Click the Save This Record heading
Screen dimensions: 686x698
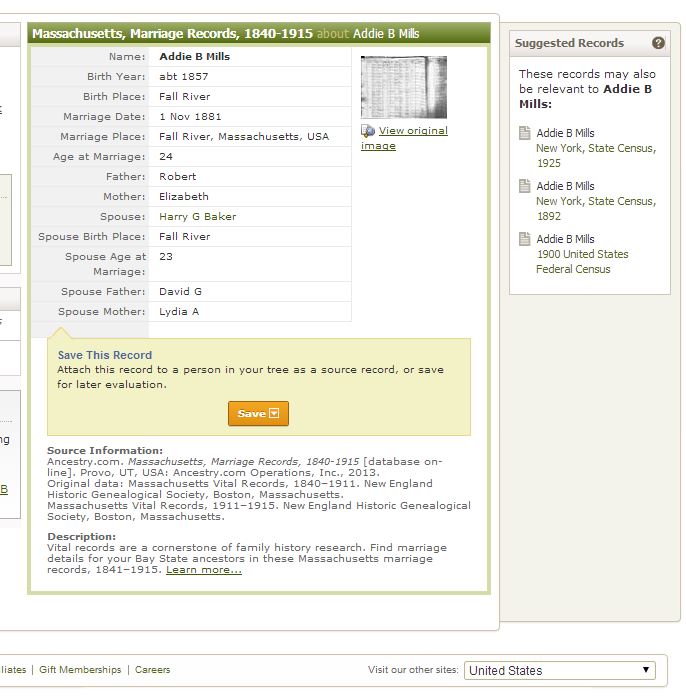105,355
